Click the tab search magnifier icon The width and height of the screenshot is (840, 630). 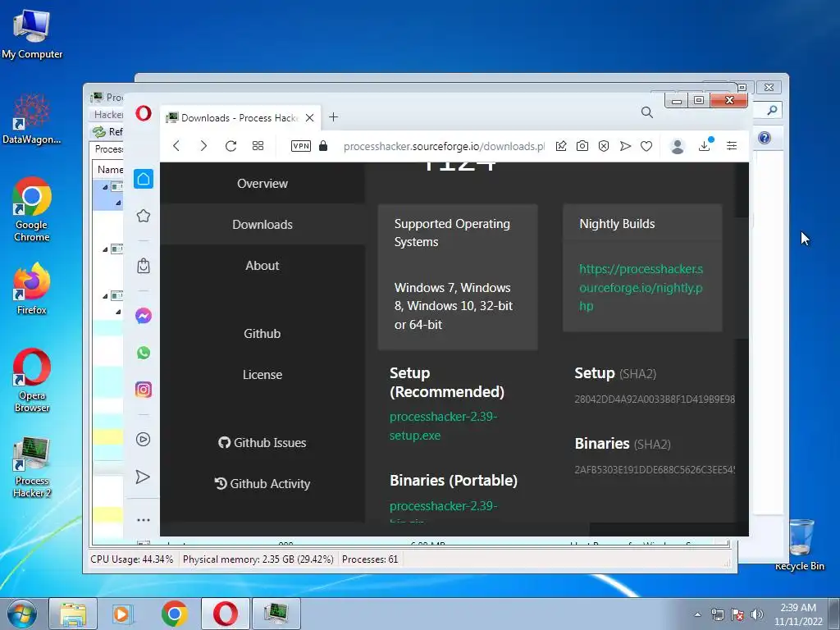click(647, 112)
